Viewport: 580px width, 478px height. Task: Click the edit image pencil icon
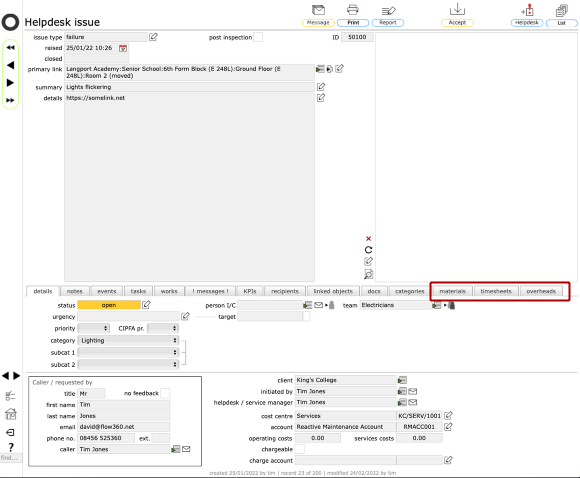click(368, 261)
